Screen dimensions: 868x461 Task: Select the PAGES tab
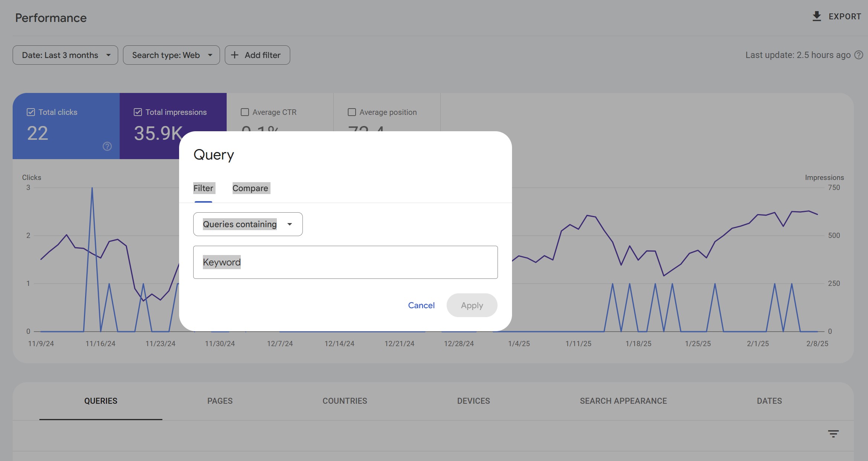coord(220,401)
